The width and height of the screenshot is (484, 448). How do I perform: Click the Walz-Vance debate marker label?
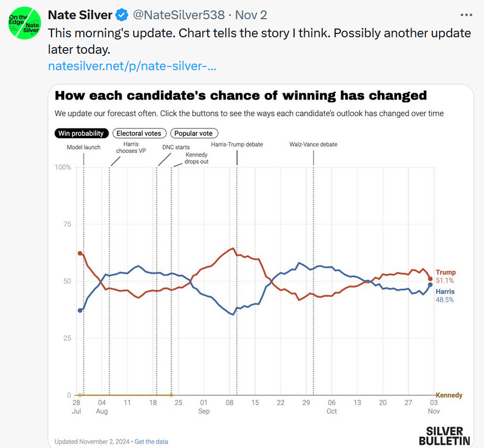point(313,145)
